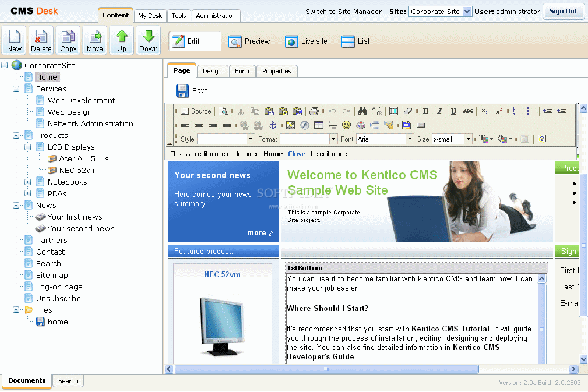Remove formatting with eraser icon
This screenshot has width=588, height=392.
pyautogui.click(x=407, y=111)
